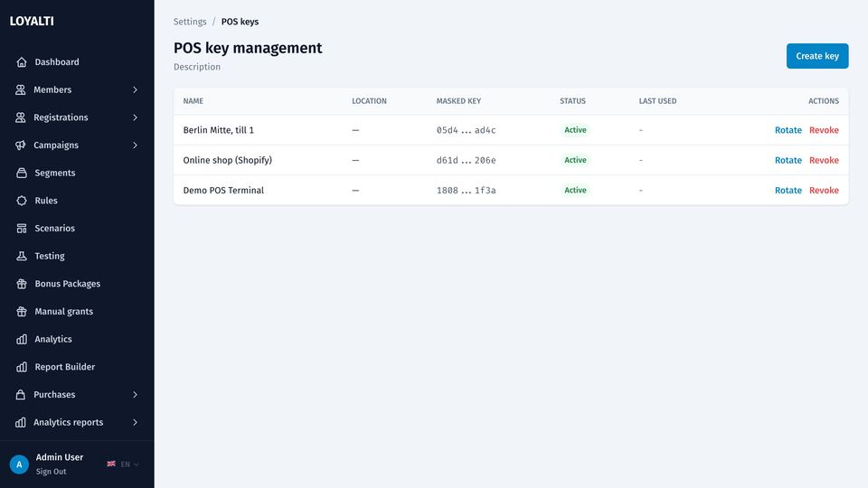
Task: Click the Analytics reports chart icon
Action: pos(21,422)
